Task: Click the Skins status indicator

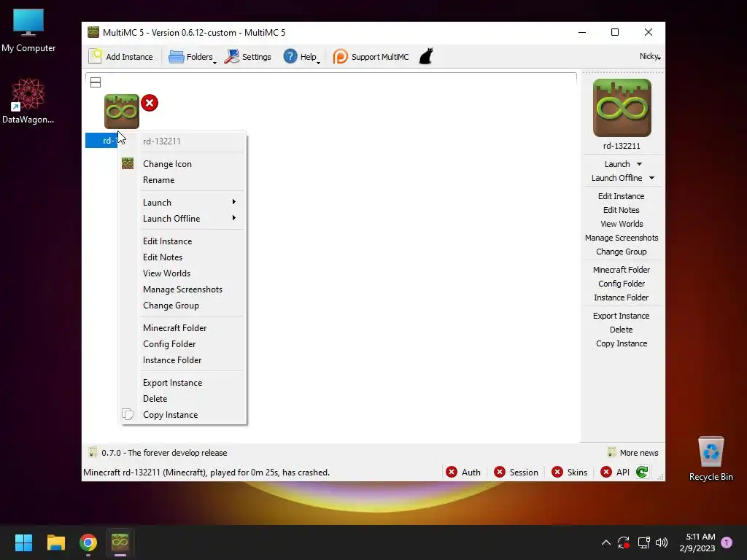Action: (x=569, y=472)
